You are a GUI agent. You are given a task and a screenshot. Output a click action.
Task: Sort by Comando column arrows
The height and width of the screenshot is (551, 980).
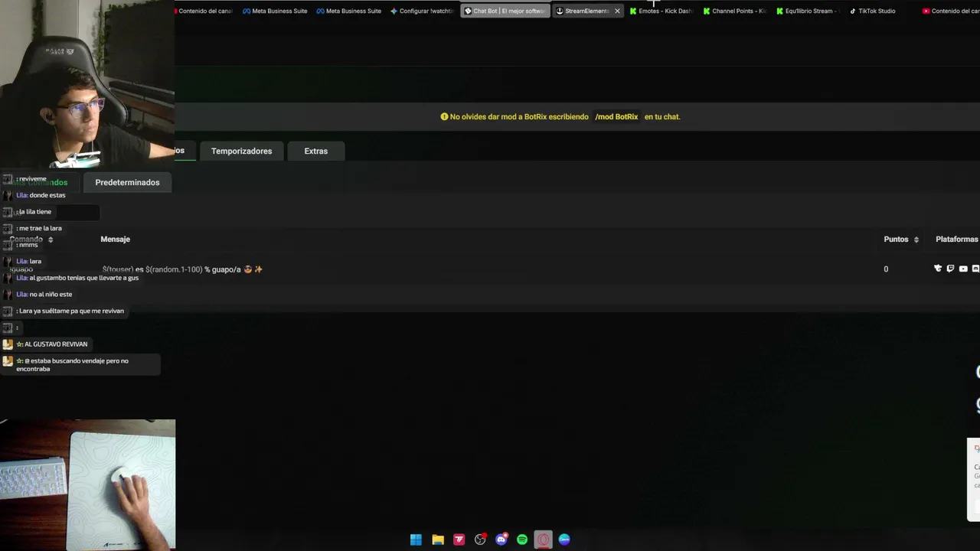point(51,240)
